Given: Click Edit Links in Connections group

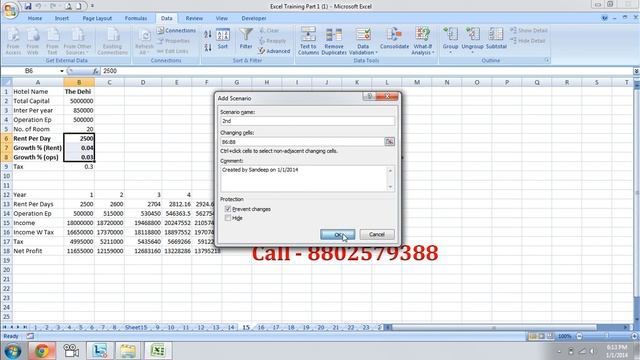Looking at the screenshot, I should point(173,51).
